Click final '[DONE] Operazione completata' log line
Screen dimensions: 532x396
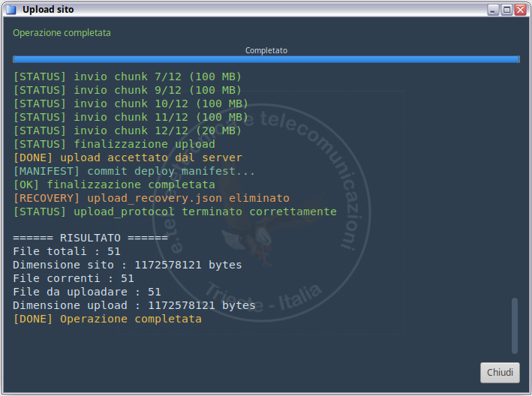coord(107,319)
